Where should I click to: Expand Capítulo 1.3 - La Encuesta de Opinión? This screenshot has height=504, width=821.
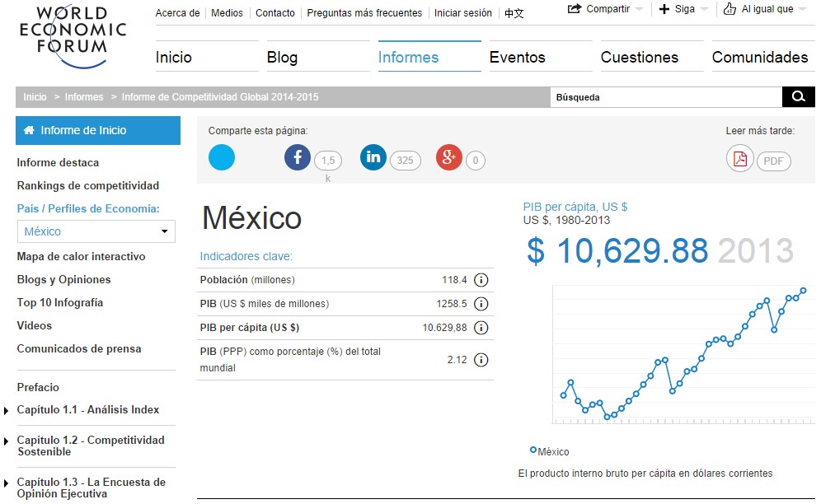(x=6, y=483)
